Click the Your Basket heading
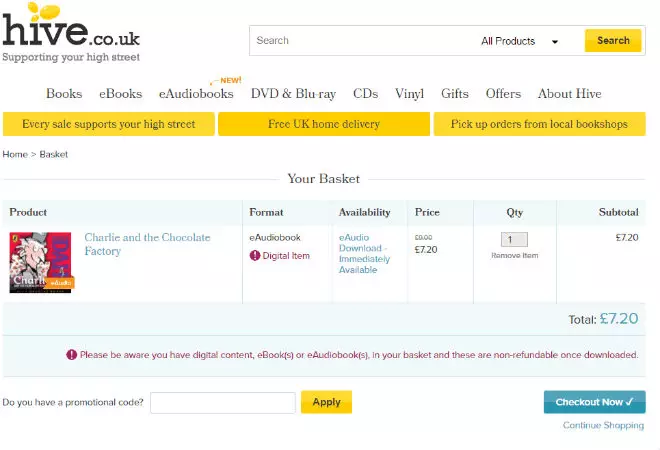The height and width of the screenshot is (450, 660). tap(324, 178)
